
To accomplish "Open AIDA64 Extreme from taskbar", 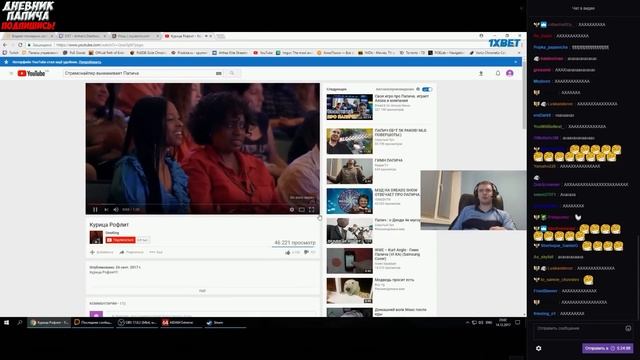I will 181,322.
